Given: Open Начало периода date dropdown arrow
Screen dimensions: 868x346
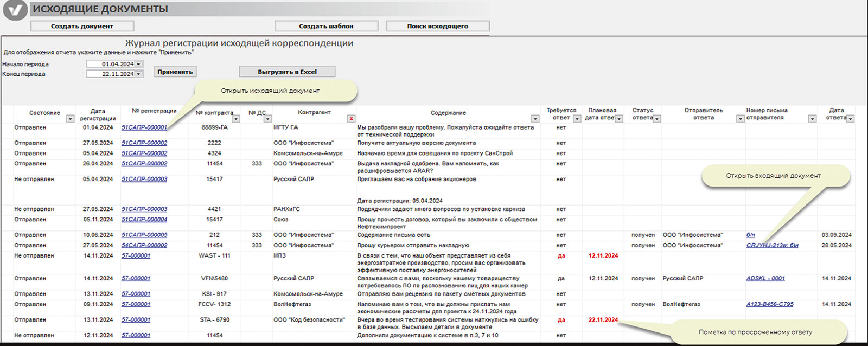Looking at the screenshot, I should (139, 64).
